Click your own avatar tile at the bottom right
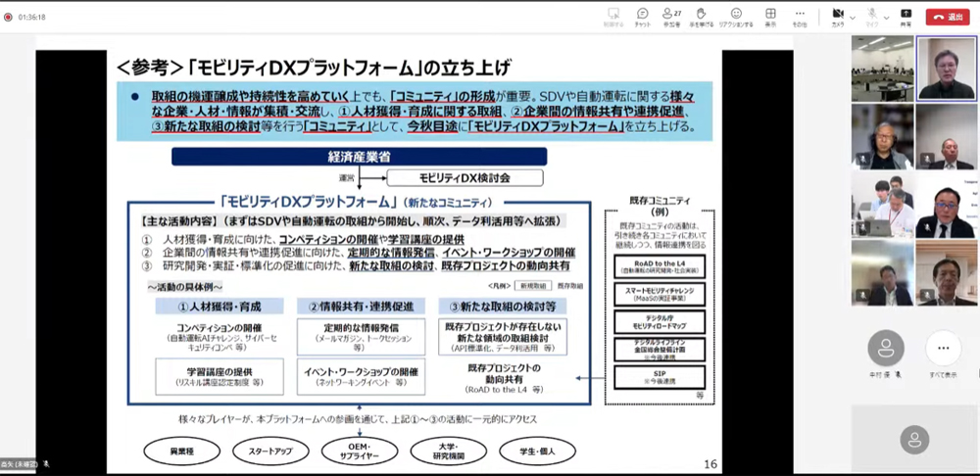Viewport: 980px width, 476px height. (914, 439)
